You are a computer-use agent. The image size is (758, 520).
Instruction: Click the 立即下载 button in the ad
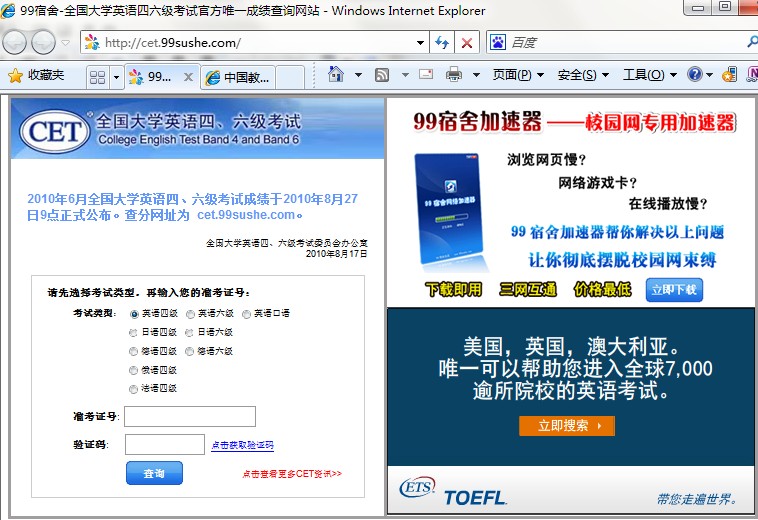pyautogui.click(x=674, y=290)
